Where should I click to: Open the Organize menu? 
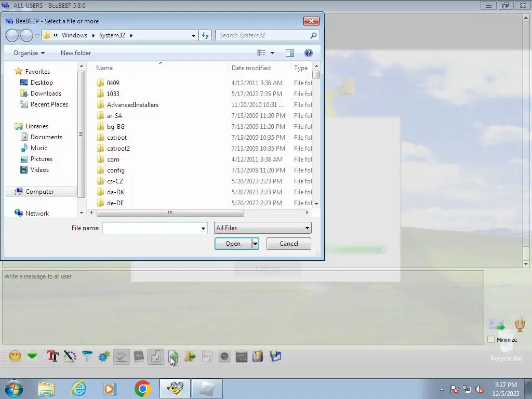tap(29, 53)
